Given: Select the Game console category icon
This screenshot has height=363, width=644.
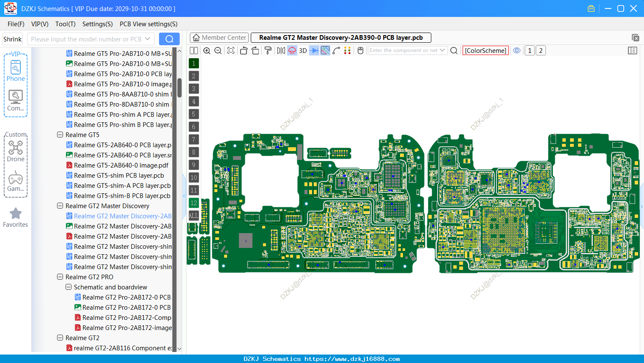Looking at the screenshot, I should [16, 181].
